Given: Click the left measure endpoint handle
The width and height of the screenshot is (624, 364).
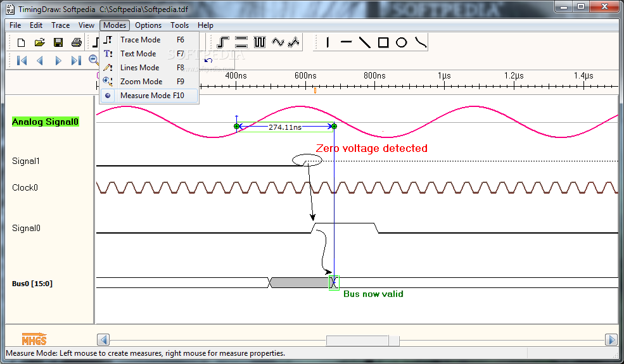Looking at the screenshot, I should 237,126.
